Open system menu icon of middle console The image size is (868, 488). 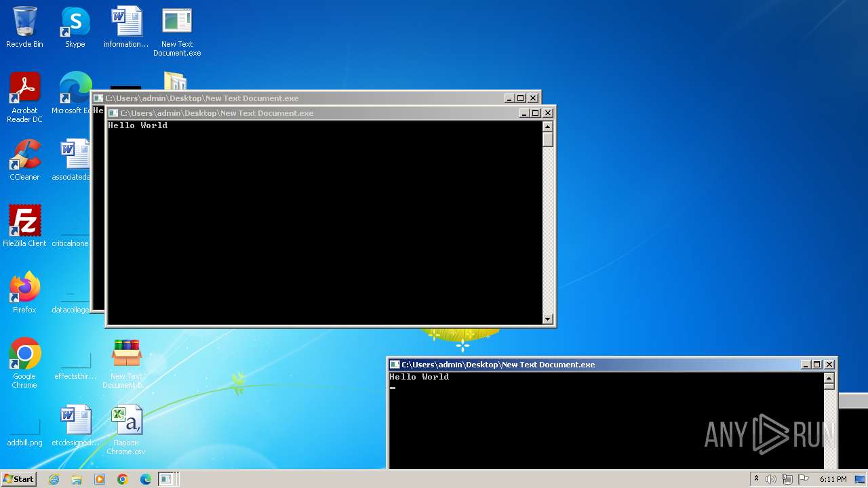113,113
